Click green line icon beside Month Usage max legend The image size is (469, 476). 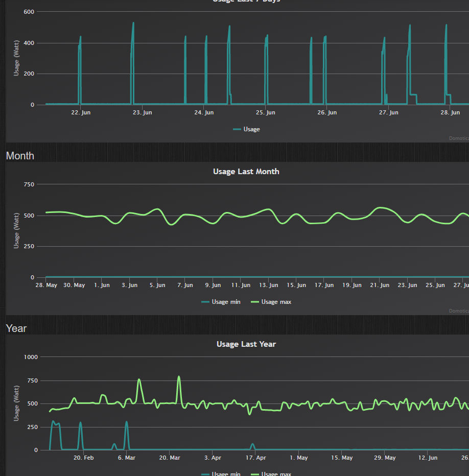pyautogui.click(x=255, y=302)
